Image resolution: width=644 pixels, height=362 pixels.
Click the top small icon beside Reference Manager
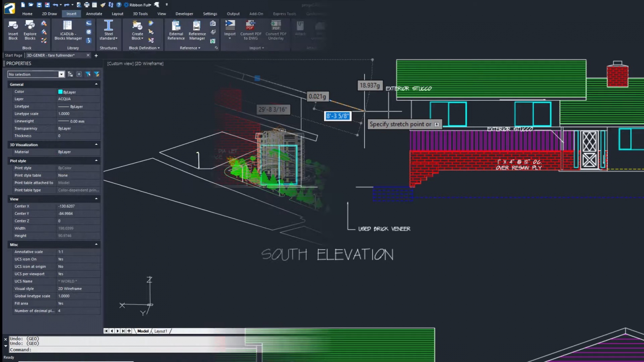coord(213,23)
